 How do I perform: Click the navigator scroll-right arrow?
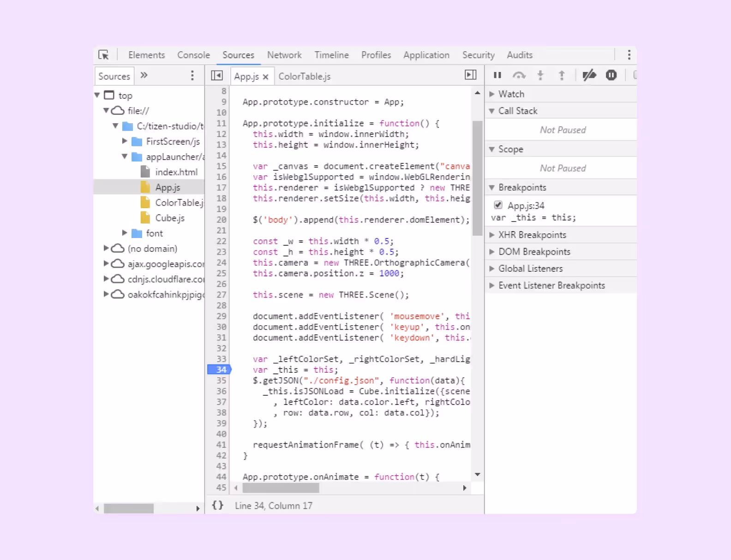(x=198, y=508)
